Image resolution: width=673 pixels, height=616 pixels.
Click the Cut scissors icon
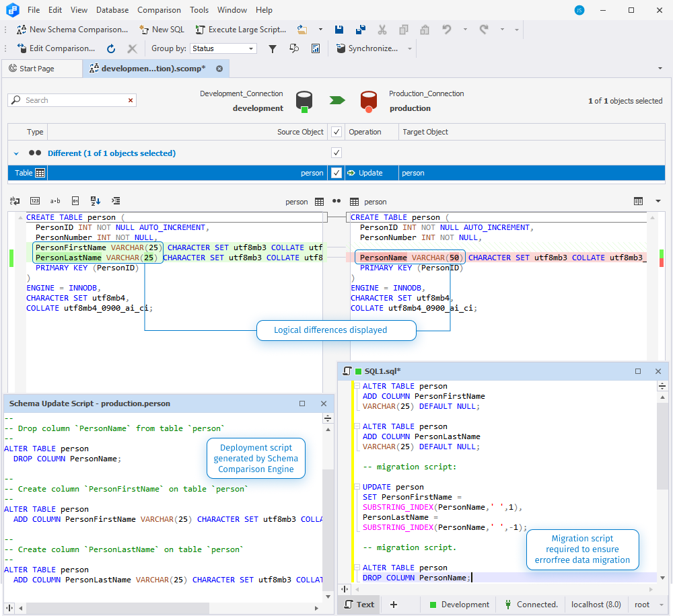(x=382, y=30)
